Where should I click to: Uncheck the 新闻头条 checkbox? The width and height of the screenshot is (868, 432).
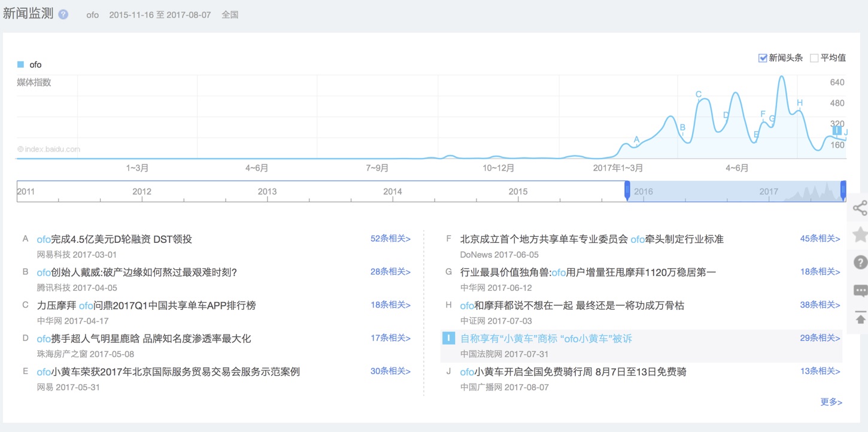coord(763,58)
